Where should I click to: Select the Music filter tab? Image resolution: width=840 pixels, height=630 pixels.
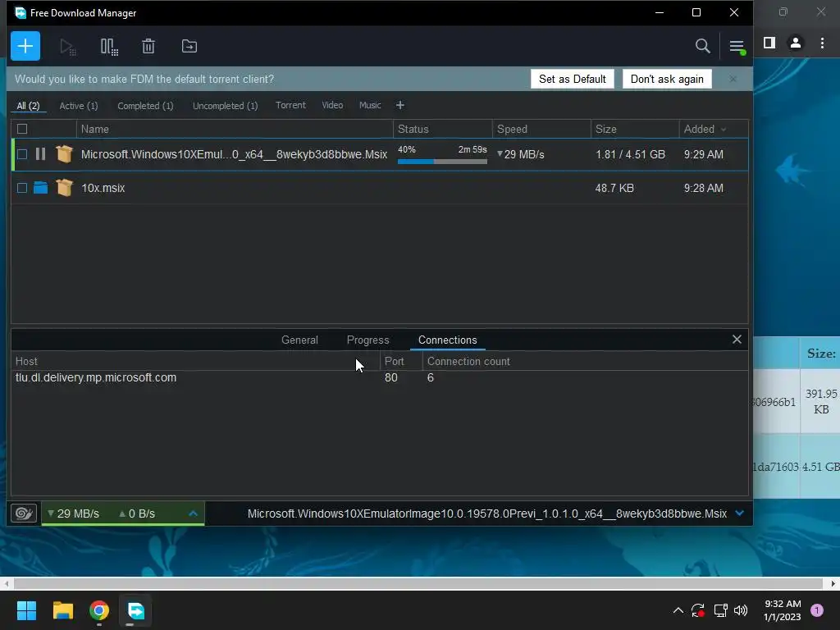click(x=370, y=105)
